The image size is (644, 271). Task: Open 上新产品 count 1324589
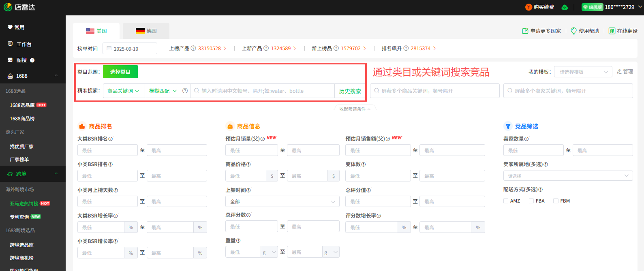pyautogui.click(x=281, y=48)
